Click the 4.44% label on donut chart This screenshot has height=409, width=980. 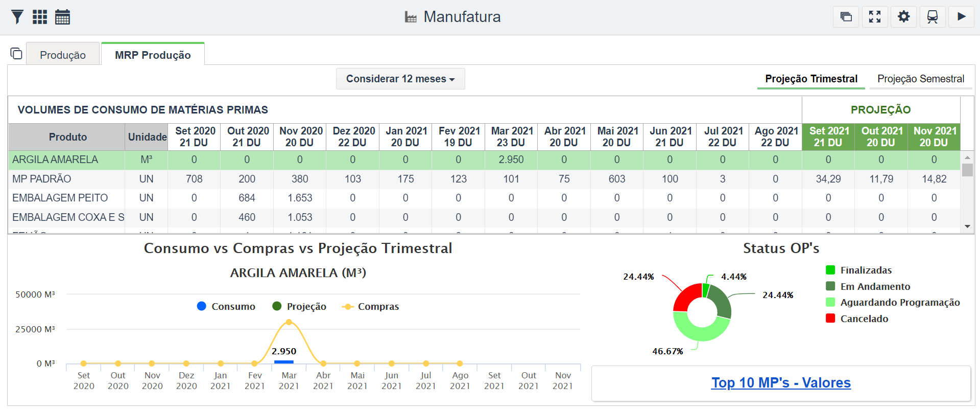(734, 277)
